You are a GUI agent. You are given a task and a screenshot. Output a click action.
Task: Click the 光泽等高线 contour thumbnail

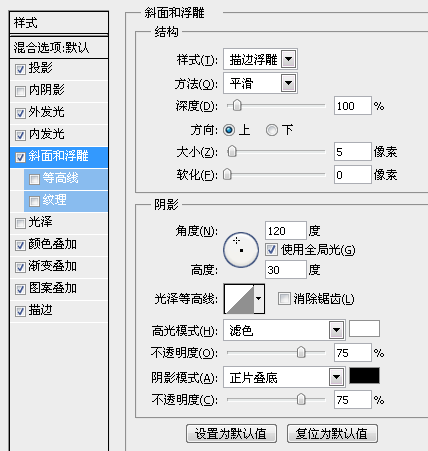coord(239,299)
